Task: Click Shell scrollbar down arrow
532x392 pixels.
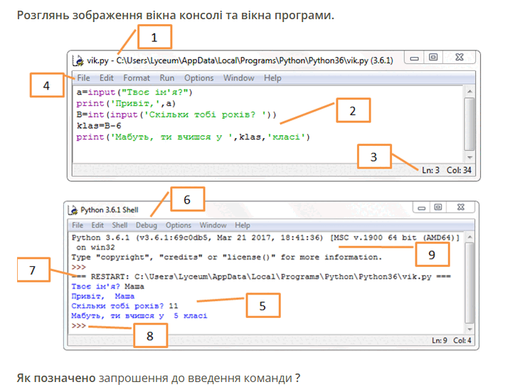Action: point(469,329)
